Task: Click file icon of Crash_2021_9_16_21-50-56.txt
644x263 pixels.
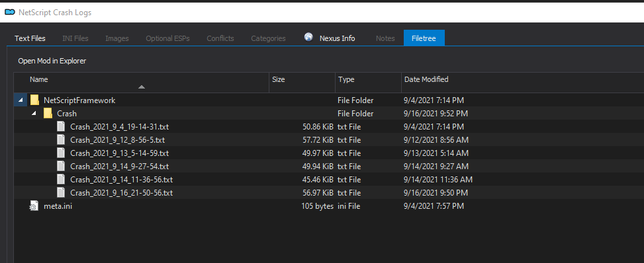Action: (61, 192)
